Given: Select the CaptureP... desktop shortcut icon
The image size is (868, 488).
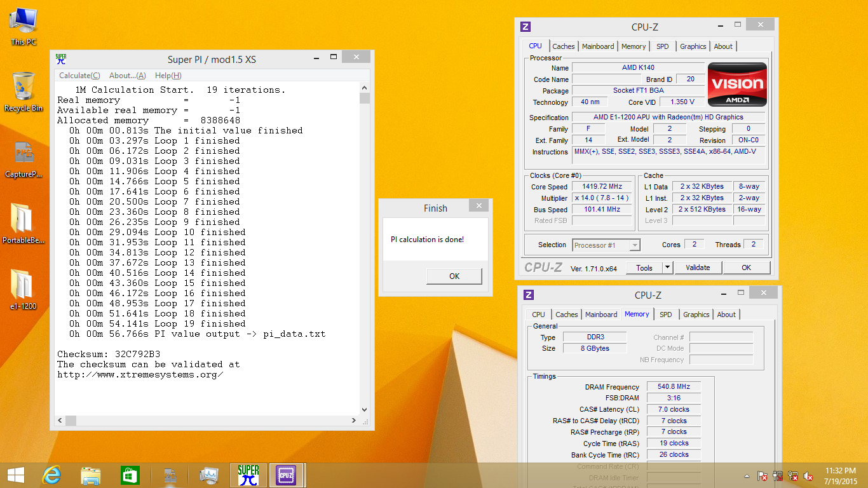Looking at the screenshot, I should coord(24,159).
